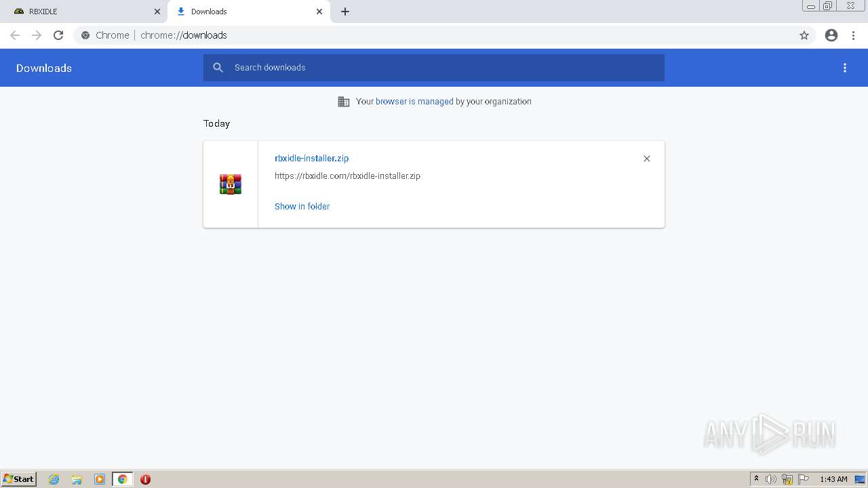The height and width of the screenshot is (488, 868).
Task: Click the magnifier icon in search downloads
Action: pyautogui.click(x=218, y=68)
